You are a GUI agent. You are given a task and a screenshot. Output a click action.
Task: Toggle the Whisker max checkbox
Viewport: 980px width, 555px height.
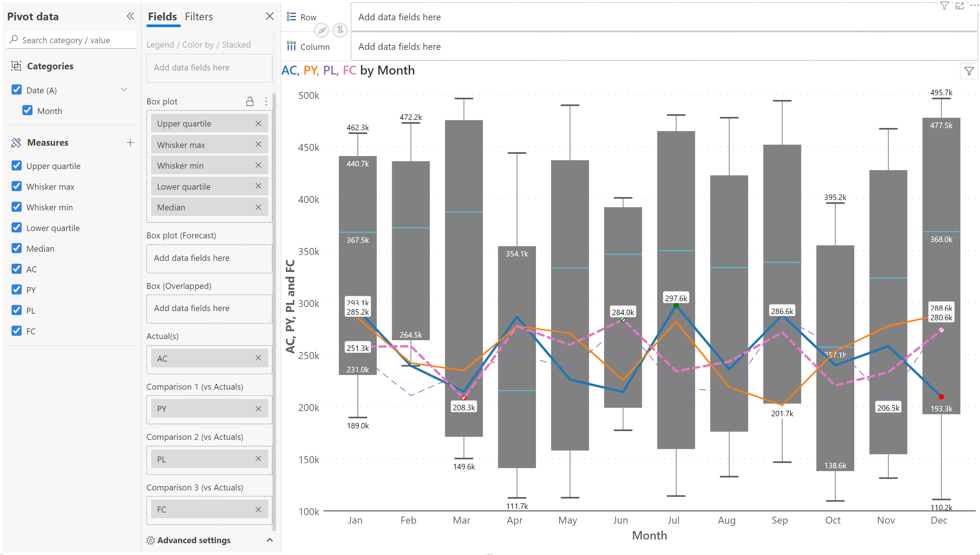click(16, 186)
